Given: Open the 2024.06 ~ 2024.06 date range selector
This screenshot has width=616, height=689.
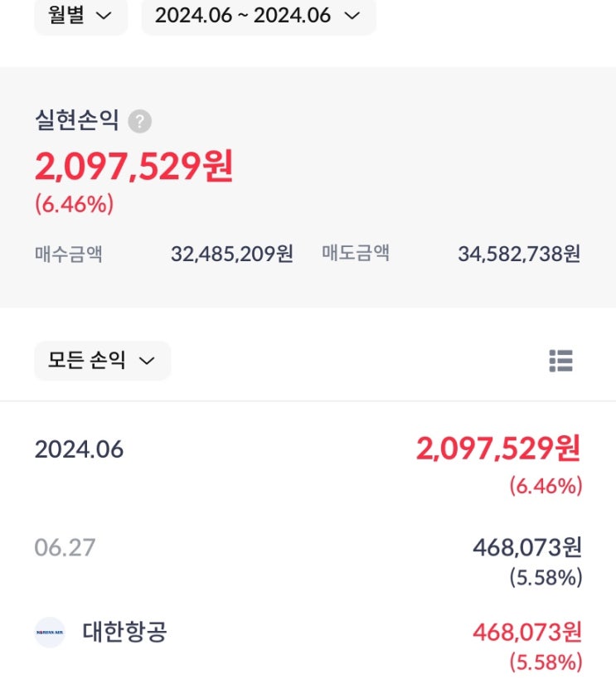Looking at the screenshot, I should click(259, 16).
